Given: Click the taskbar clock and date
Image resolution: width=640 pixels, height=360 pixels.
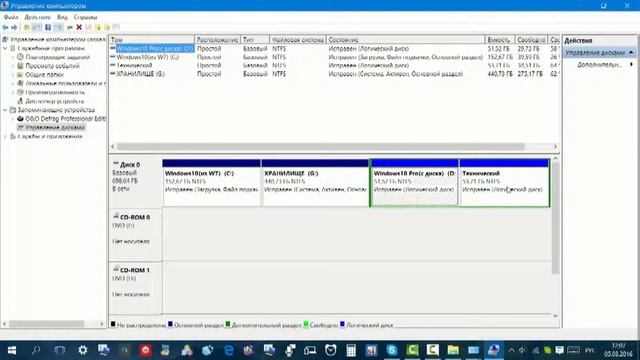Looking at the screenshot, I should [x=618, y=350].
